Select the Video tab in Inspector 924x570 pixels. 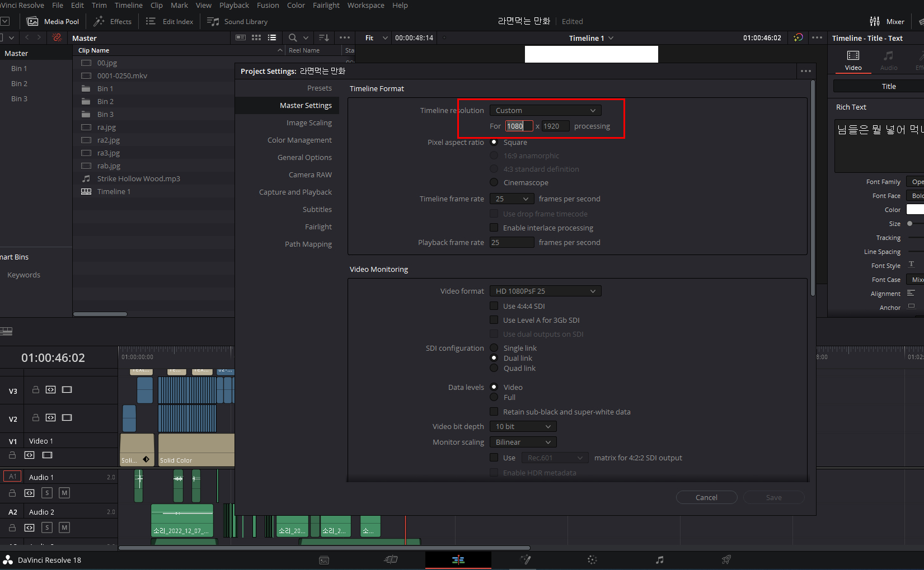tap(853, 60)
